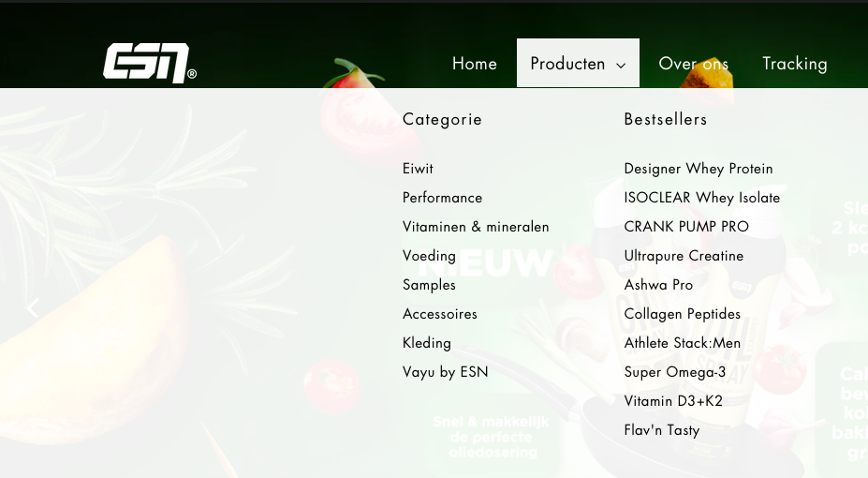View Ultrapure Creatine product
Screen dimensions: 868x478
tap(684, 256)
